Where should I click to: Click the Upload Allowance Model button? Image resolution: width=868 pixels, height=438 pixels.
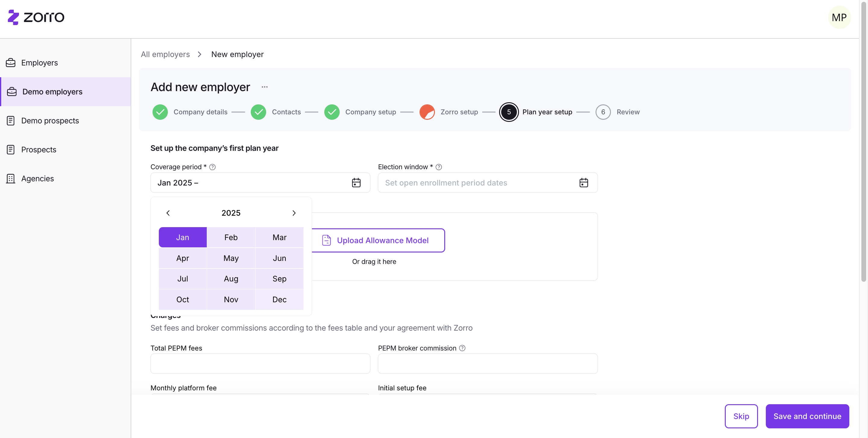[378, 240]
